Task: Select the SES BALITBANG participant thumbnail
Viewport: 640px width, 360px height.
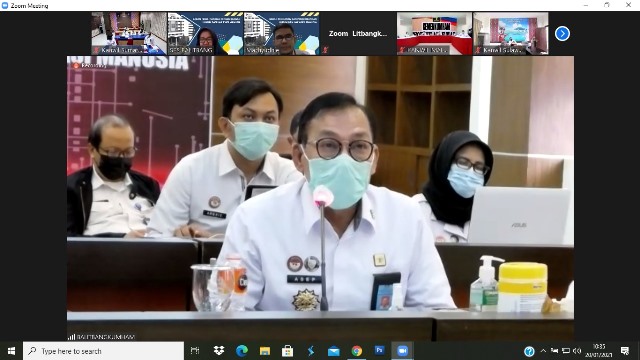Action: (205, 33)
